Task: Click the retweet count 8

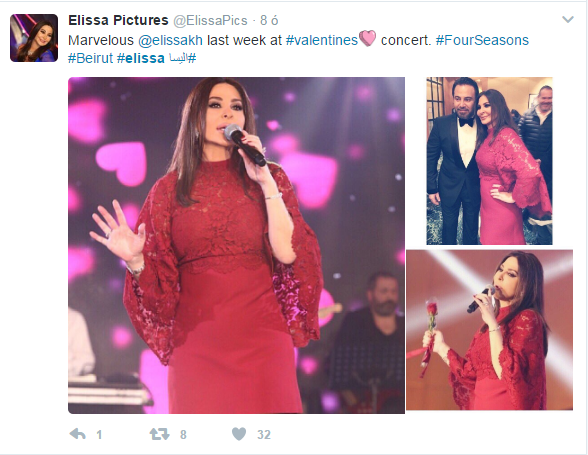Action: (183, 435)
